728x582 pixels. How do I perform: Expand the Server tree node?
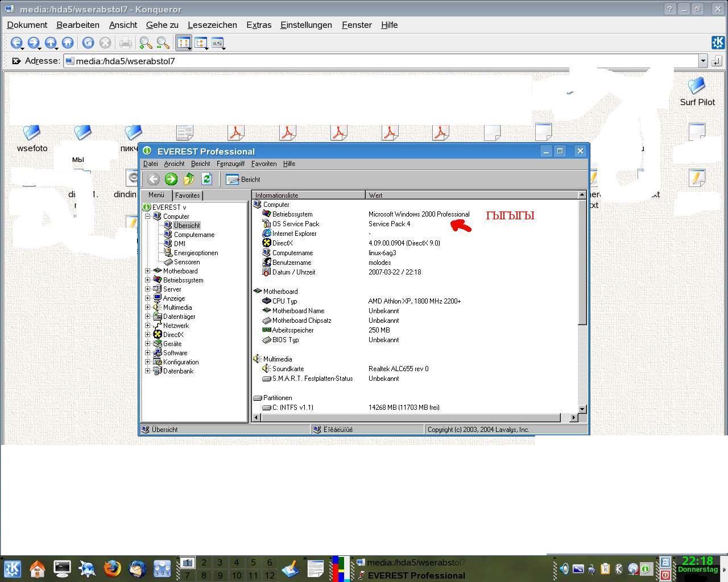(148, 289)
